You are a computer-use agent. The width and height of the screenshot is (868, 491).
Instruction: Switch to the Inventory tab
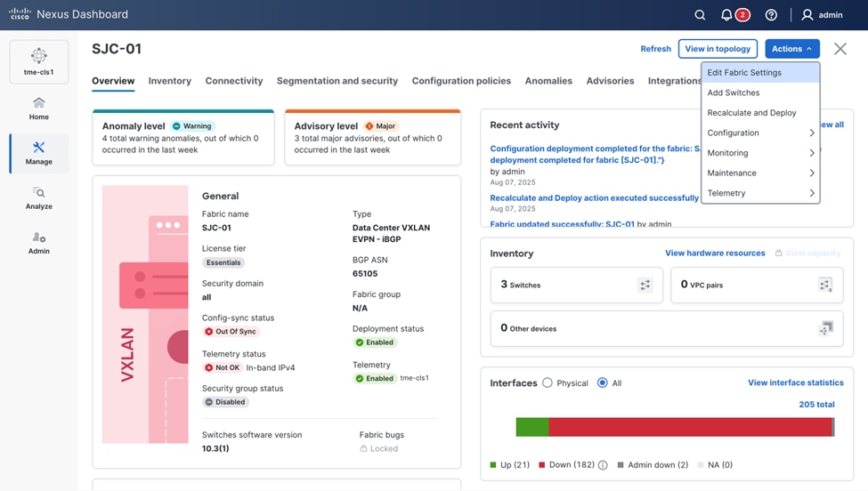point(169,81)
